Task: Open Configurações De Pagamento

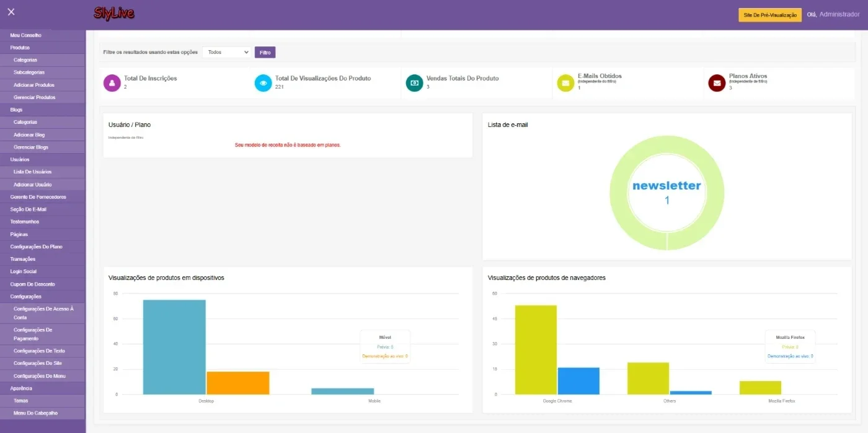Action: [x=42, y=335]
